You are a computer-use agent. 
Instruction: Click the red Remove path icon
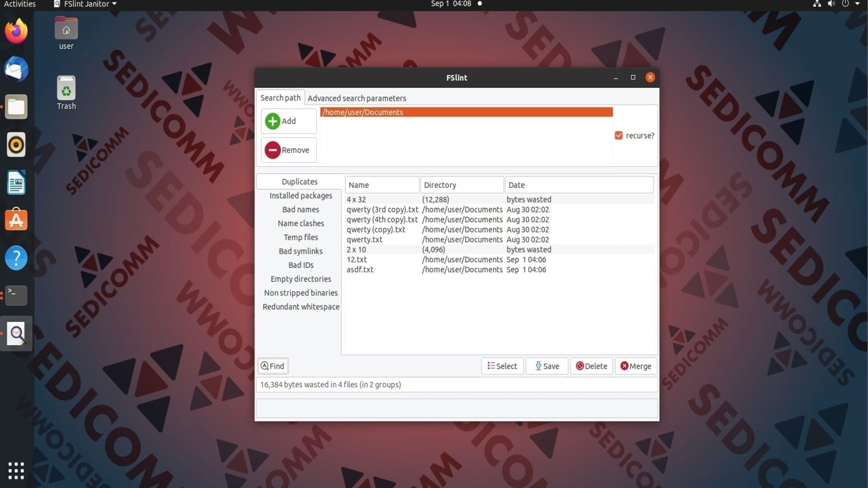click(x=273, y=150)
